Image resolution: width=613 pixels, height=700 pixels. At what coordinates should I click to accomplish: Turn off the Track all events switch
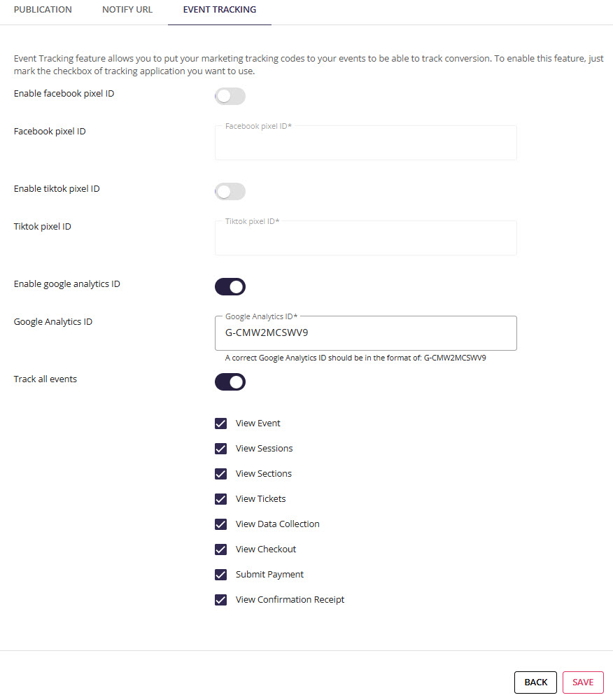(230, 381)
